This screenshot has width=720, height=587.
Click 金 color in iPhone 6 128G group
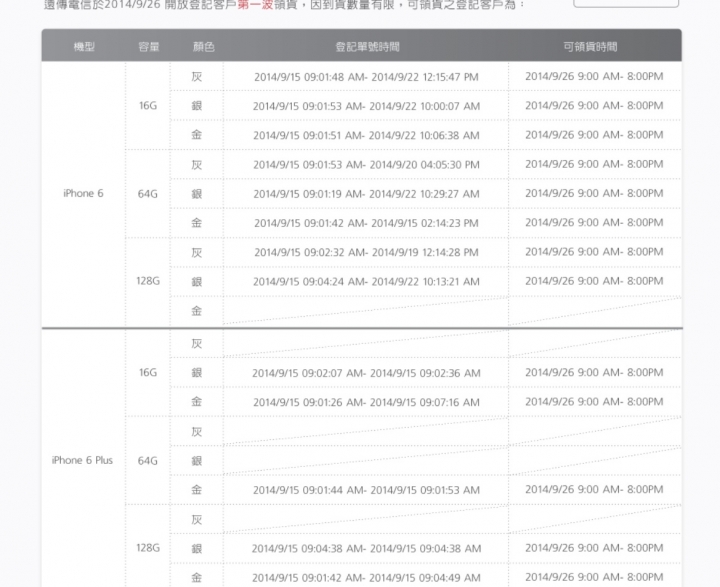click(197, 311)
